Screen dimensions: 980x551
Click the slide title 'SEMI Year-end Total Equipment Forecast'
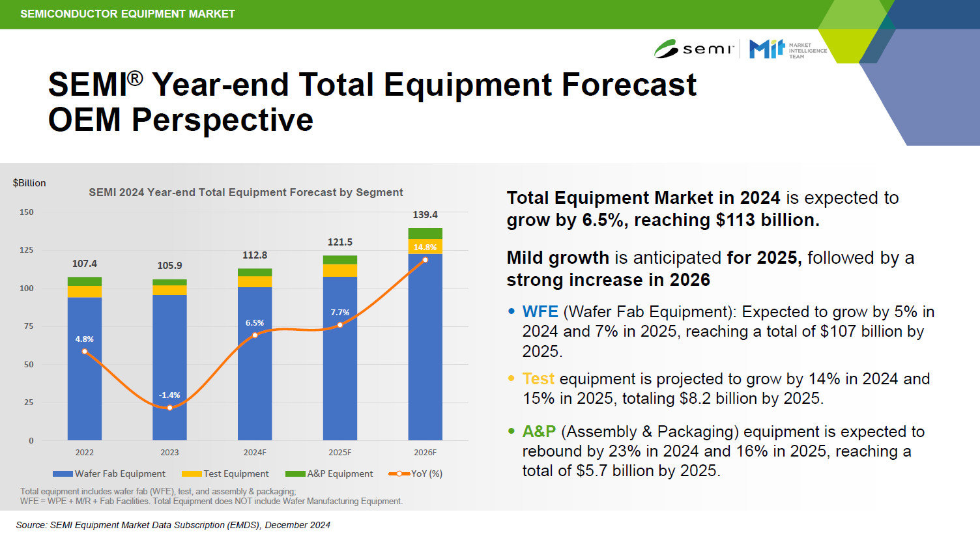tap(373, 85)
